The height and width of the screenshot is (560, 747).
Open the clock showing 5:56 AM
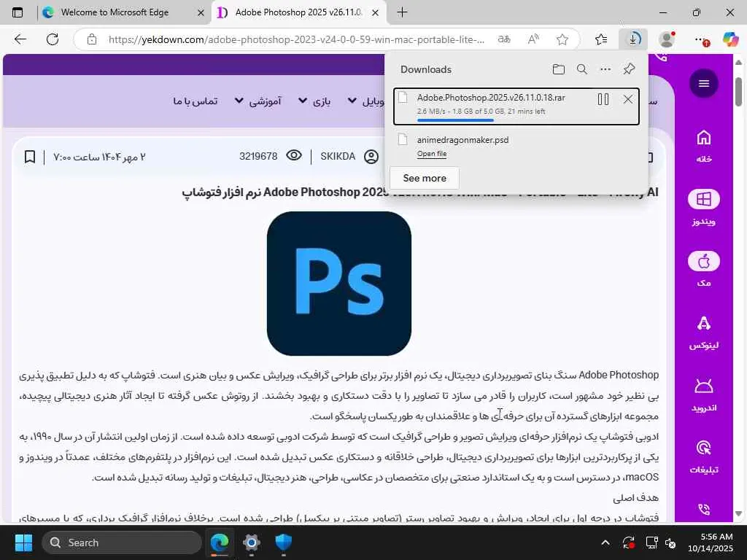pos(711,542)
